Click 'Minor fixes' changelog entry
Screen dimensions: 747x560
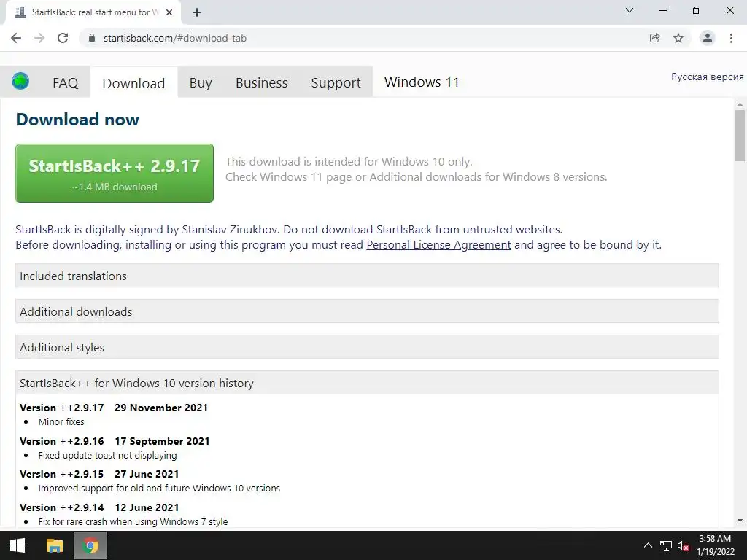pos(61,422)
